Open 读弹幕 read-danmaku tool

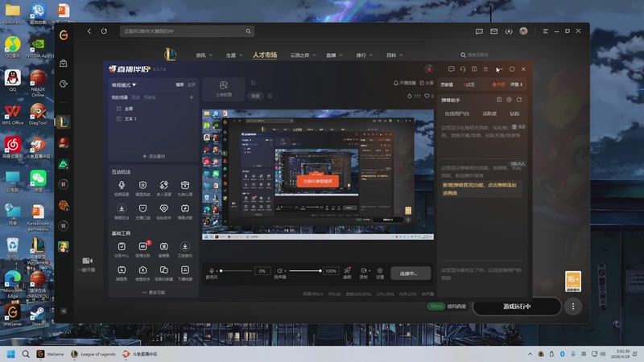pos(164,249)
